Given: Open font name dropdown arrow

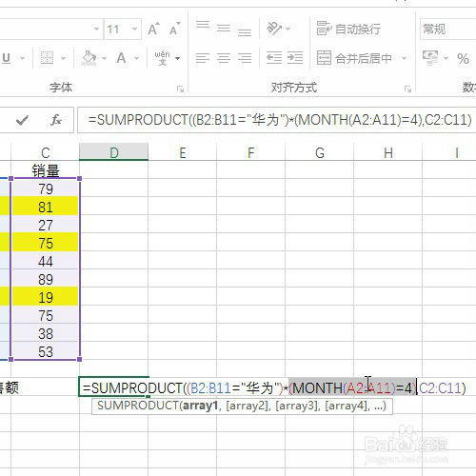Looking at the screenshot, I should tap(96, 30).
